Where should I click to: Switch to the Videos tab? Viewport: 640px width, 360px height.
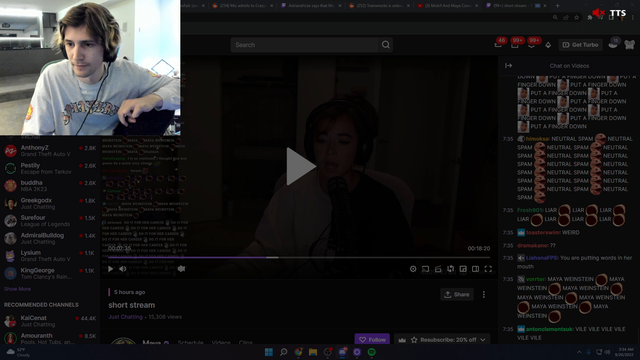point(221,342)
